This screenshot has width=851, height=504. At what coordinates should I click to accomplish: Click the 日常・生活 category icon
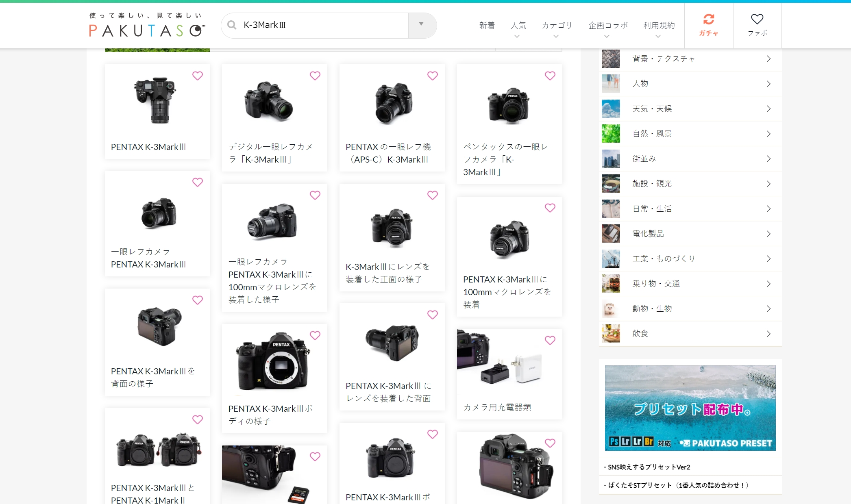pyautogui.click(x=611, y=209)
